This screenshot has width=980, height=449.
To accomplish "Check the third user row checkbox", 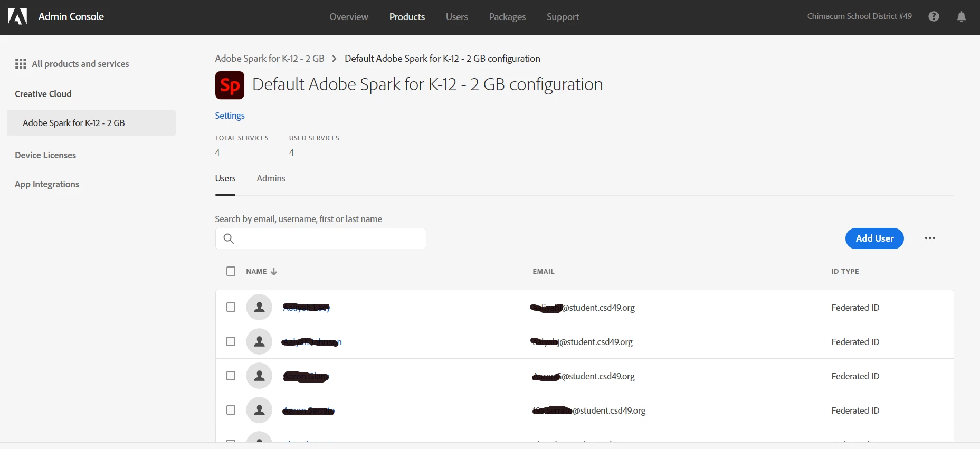I will click(x=231, y=376).
